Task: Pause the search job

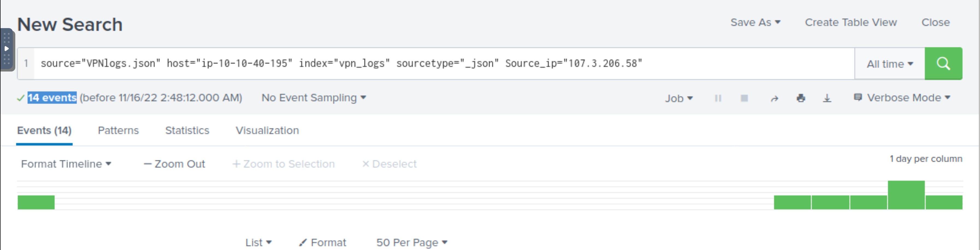Action: point(718,99)
